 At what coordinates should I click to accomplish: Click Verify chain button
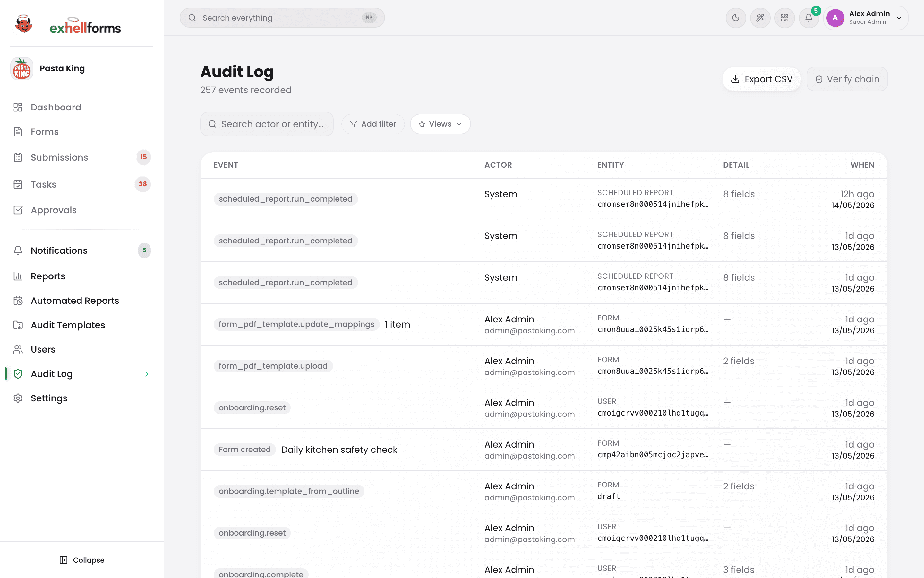tap(847, 79)
